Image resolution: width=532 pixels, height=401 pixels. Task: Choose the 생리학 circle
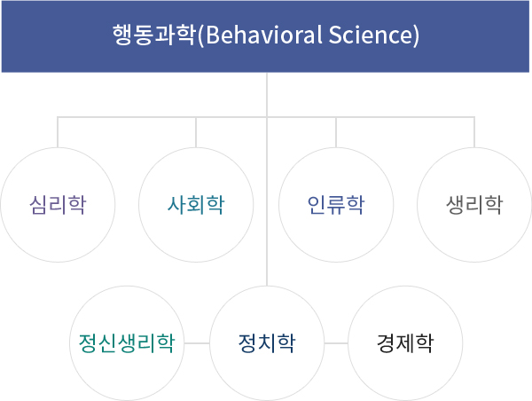click(474, 205)
